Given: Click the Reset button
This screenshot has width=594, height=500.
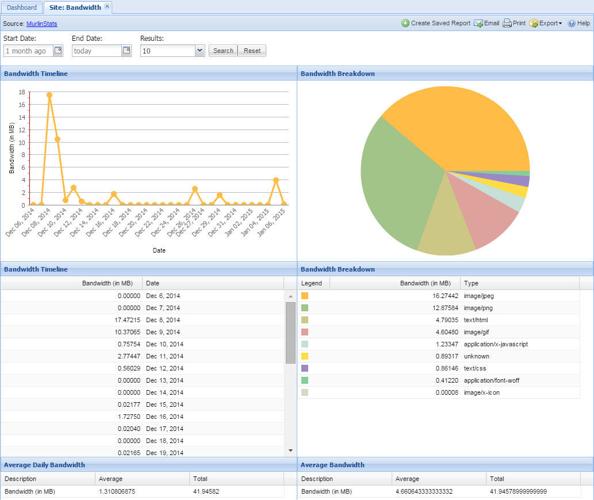Looking at the screenshot, I should coord(252,51).
